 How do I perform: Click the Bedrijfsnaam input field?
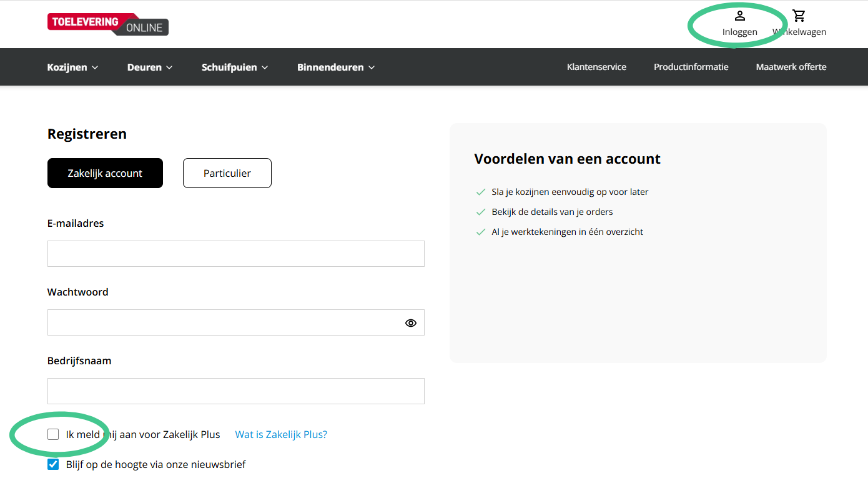(235, 391)
